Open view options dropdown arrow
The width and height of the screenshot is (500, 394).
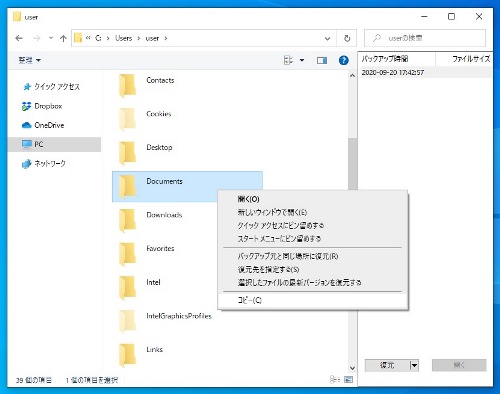coord(302,60)
